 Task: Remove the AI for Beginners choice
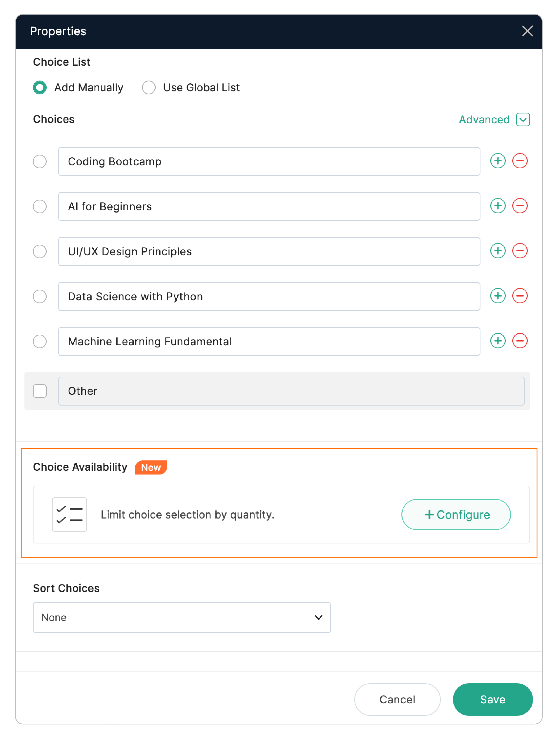tap(520, 206)
